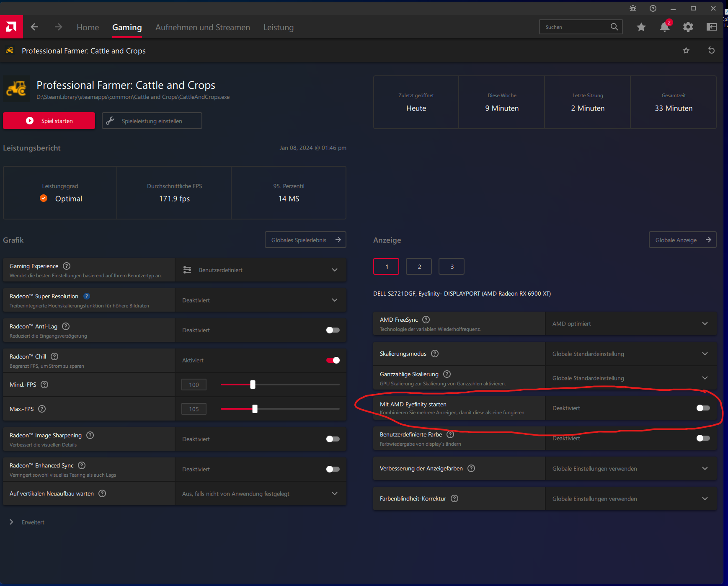Viewport: 728px width, 586px height.
Task: Enable Radeon Anti-Lag toggle
Action: 333,330
